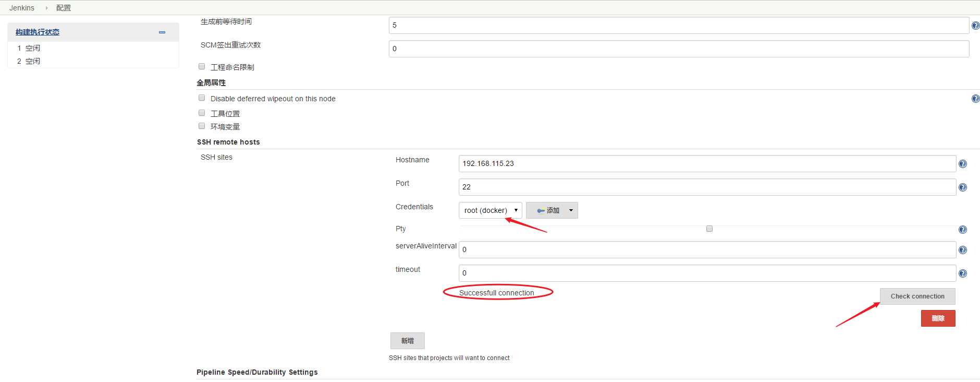
Task: Go to Jenkins breadcrumb home
Action: coord(22,8)
